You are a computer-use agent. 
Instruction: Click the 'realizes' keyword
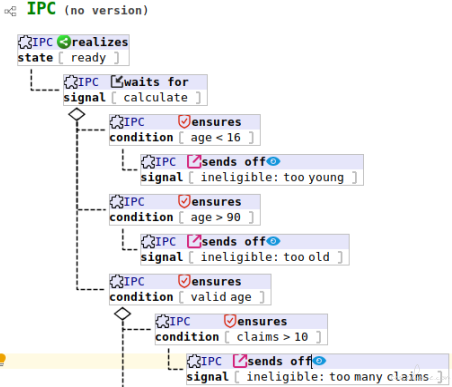100,42
